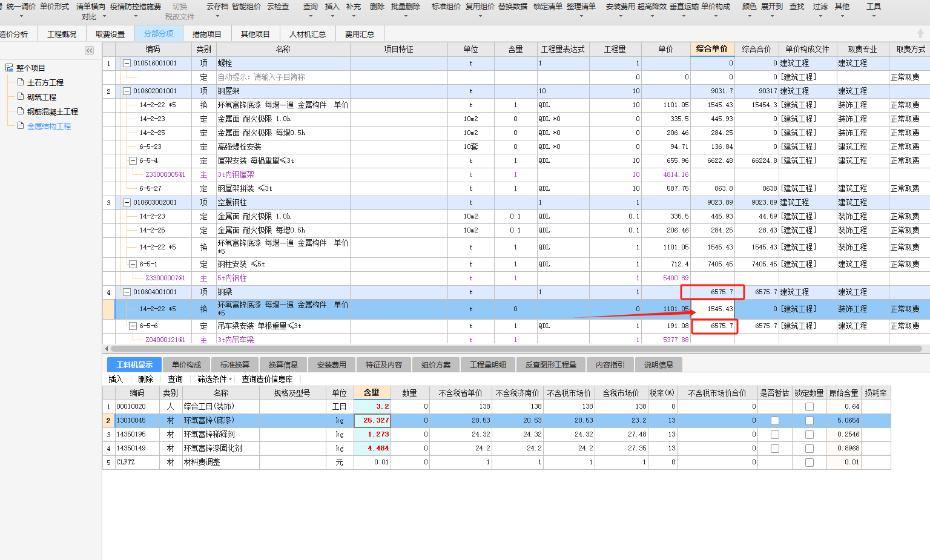The width and height of the screenshot is (930, 560).
Task: Open 钢筋混凝土工程 in the project tree
Action: (53, 111)
